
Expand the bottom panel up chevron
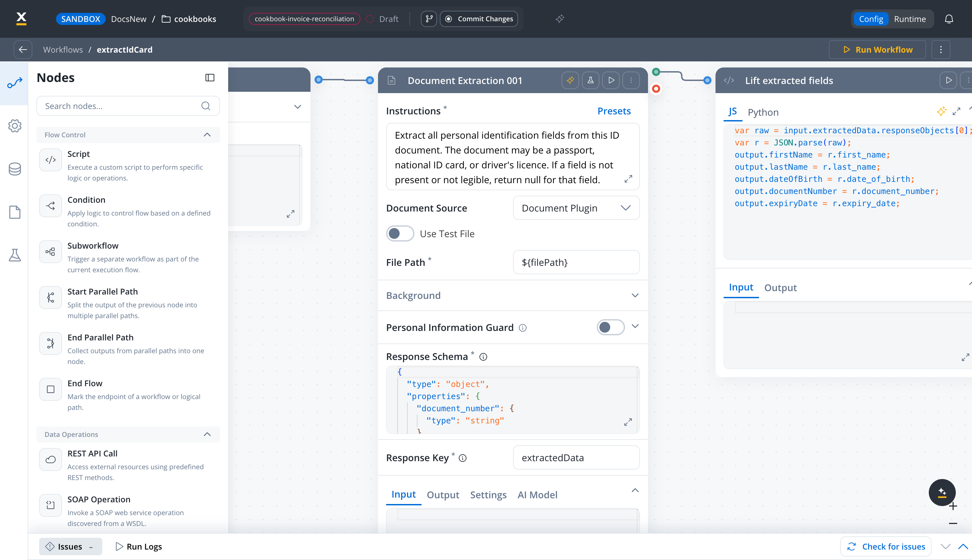963,547
